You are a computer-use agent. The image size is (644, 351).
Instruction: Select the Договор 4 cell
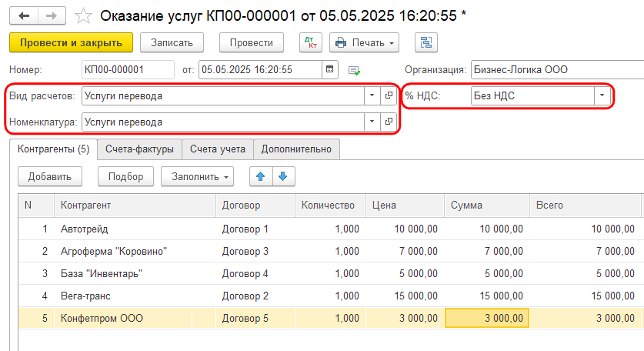click(x=255, y=273)
